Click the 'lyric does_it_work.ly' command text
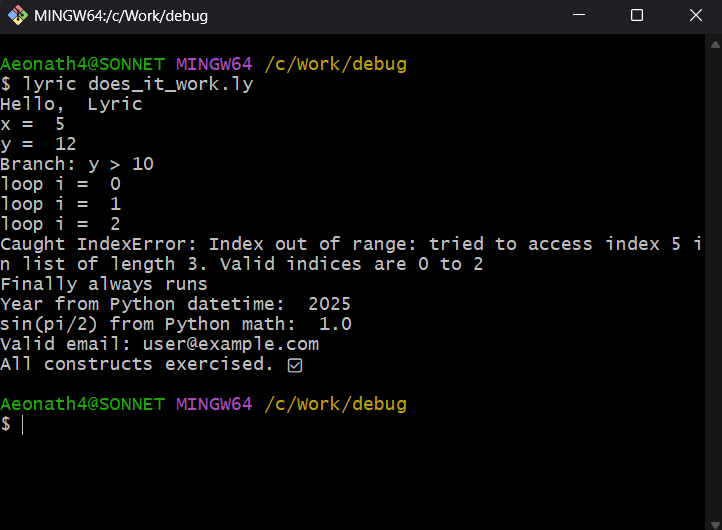This screenshot has height=530, width=722. (137, 84)
